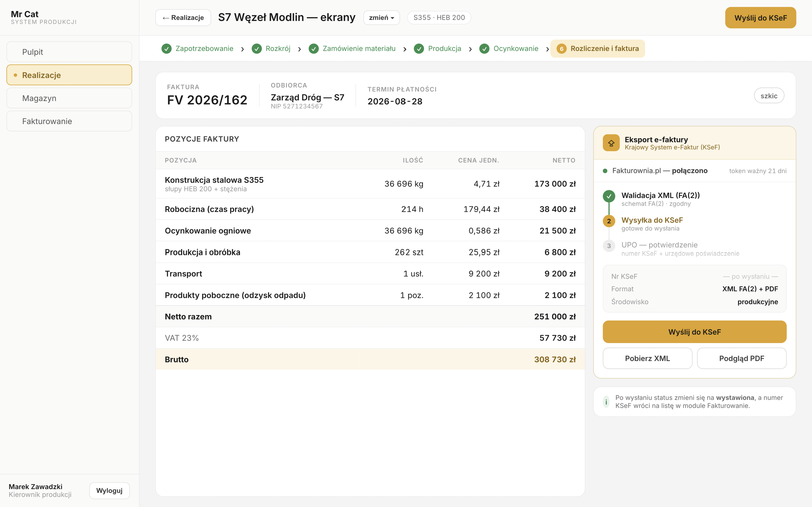Click green check icon beside Ocynkowanie
This screenshot has height=507, width=812.
point(484,49)
